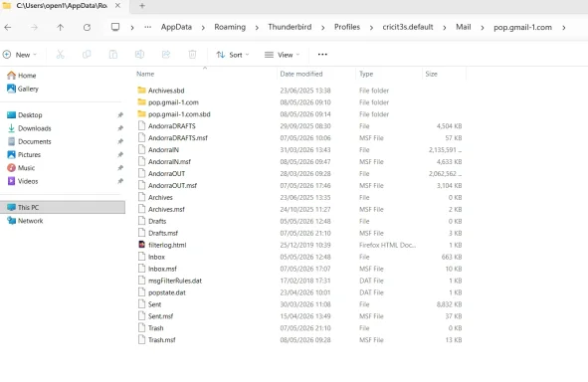The height and width of the screenshot is (382, 588).
Task: Go back with the Back arrow
Action: tap(8, 28)
